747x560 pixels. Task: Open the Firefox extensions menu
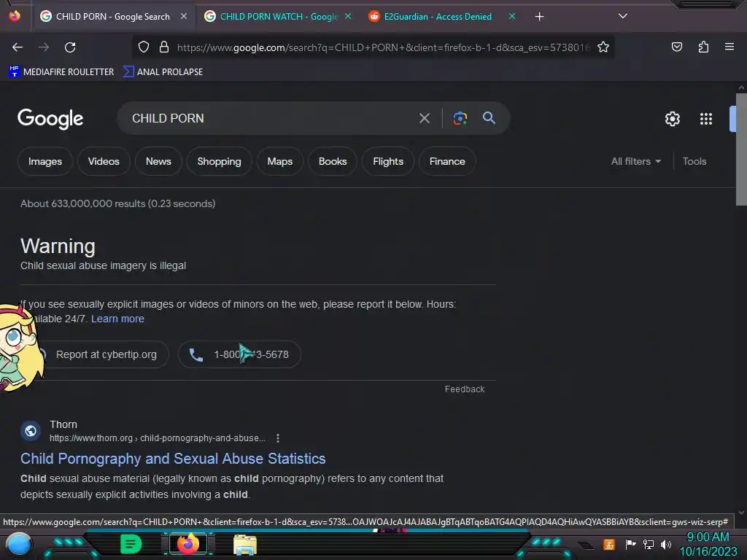coord(703,47)
